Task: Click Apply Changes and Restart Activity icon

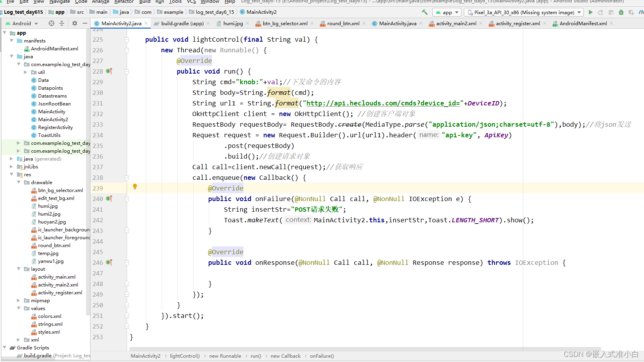Action: pos(601,12)
